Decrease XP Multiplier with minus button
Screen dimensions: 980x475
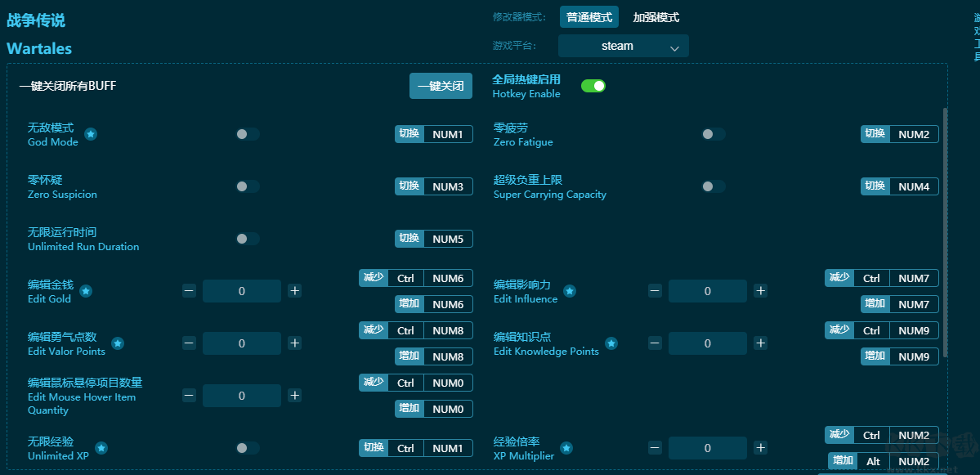click(655, 447)
